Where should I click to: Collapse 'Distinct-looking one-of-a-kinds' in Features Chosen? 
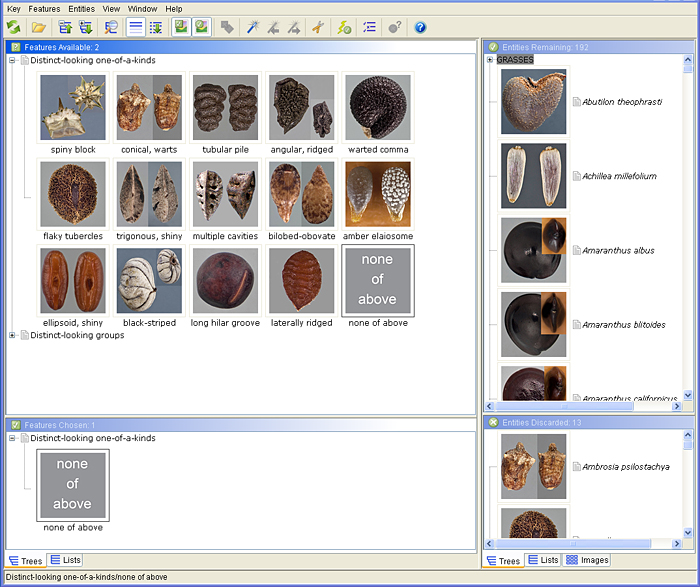(12, 438)
